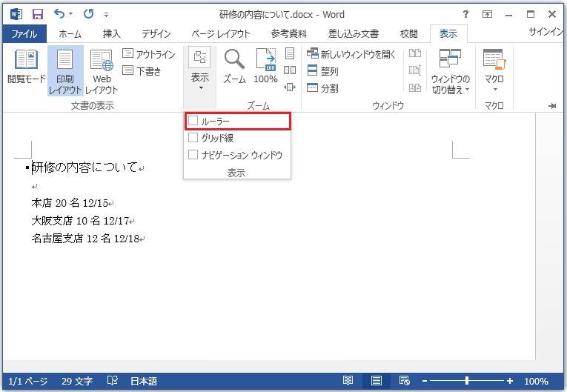Select Web Layout (Web レイアウト) view
Viewport: 567px width, 392px height.
point(102,69)
